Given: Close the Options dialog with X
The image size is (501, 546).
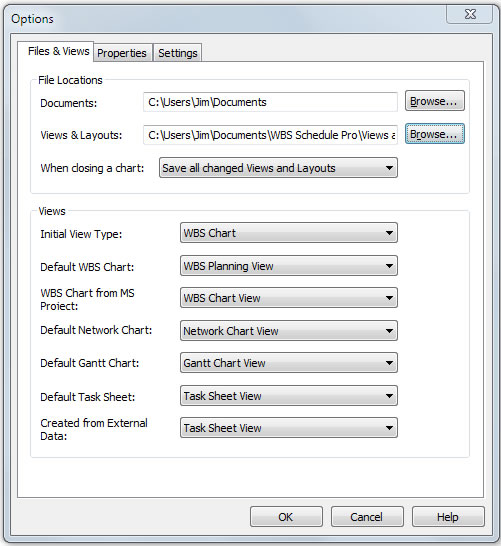Looking at the screenshot, I should 470,14.
